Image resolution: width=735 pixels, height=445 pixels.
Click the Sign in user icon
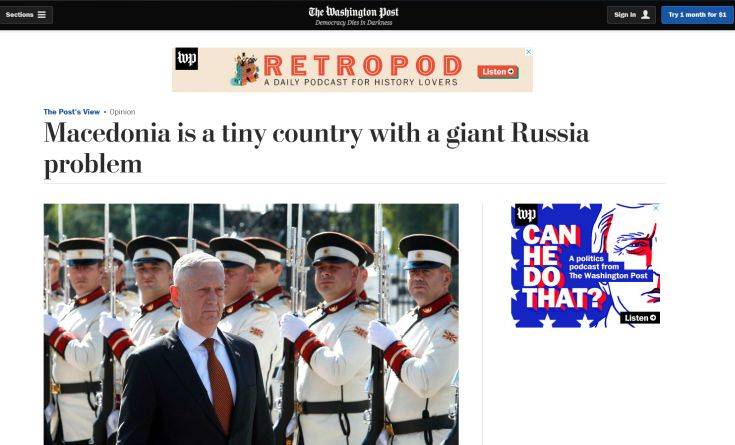click(x=645, y=15)
